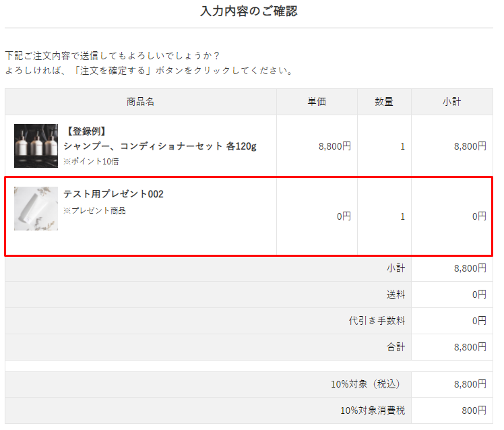Open the シャンプー、コンディショナーセット product name
This screenshot has height=430, width=504.
click(160, 146)
